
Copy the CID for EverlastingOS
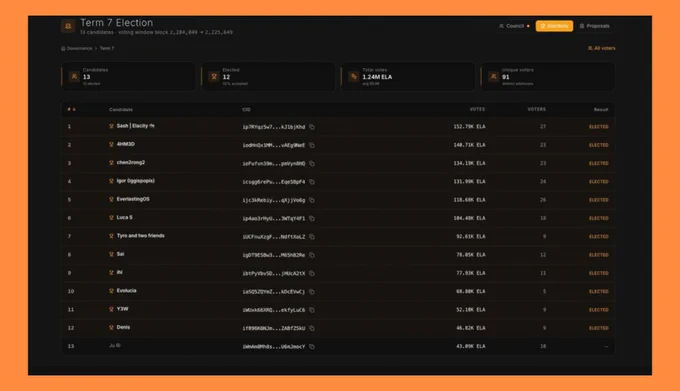[312, 200]
